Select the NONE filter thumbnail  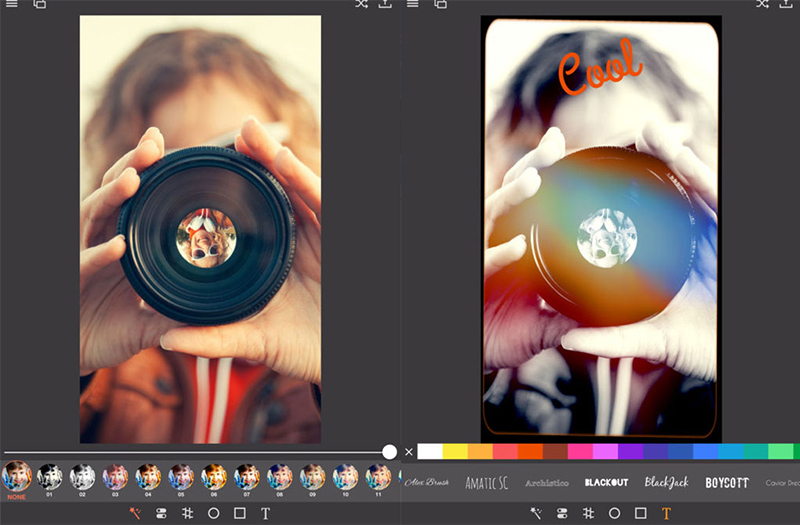[16, 477]
